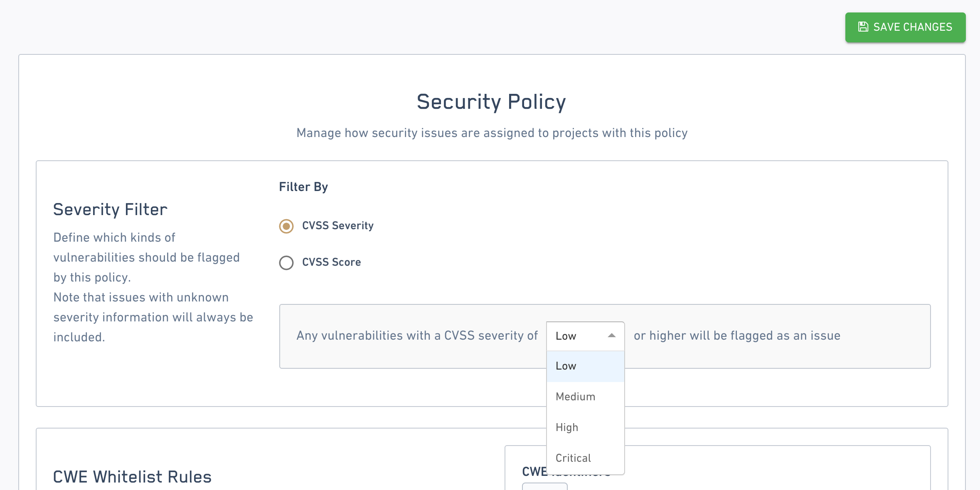Click the Severity Filter section heading

[x=110, y=210]
